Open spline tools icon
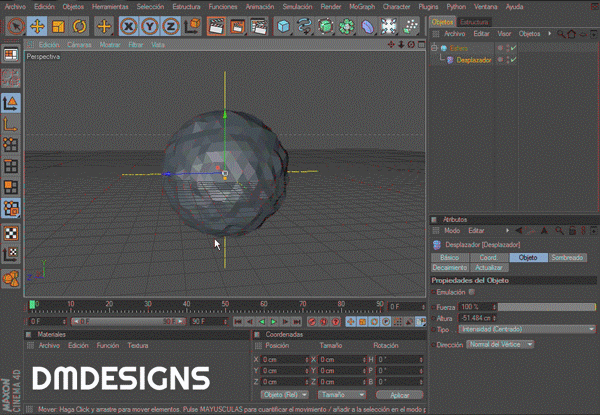The width and height of the screenshot is (600, 415). 304,26
